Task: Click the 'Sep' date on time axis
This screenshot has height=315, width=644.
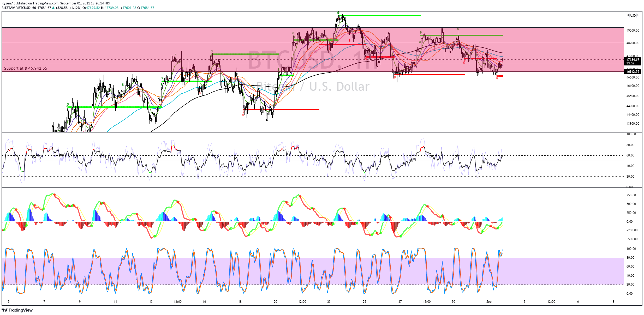Action: 489,302
